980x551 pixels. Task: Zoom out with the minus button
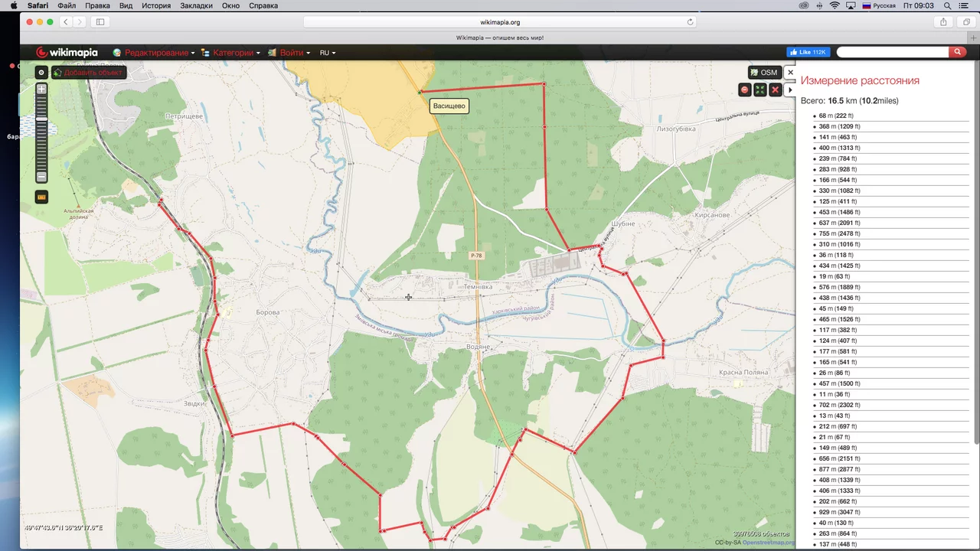click(x=41, y=178)
